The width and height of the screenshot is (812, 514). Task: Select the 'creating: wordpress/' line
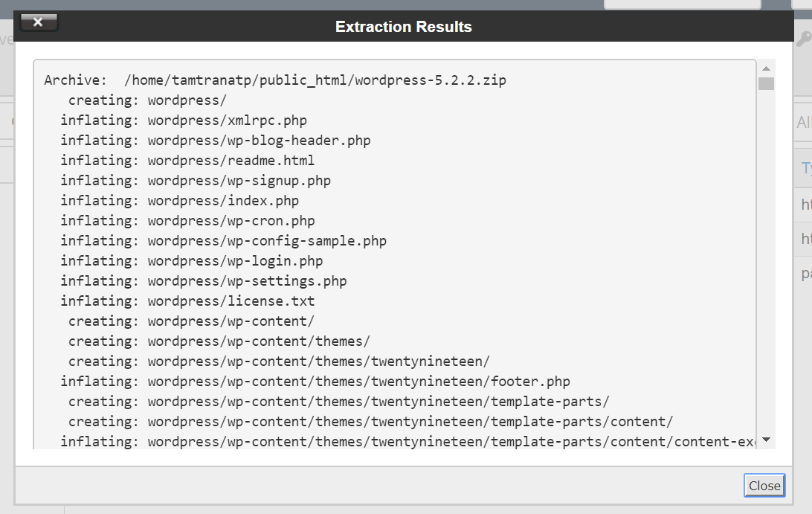coord(147,100)
